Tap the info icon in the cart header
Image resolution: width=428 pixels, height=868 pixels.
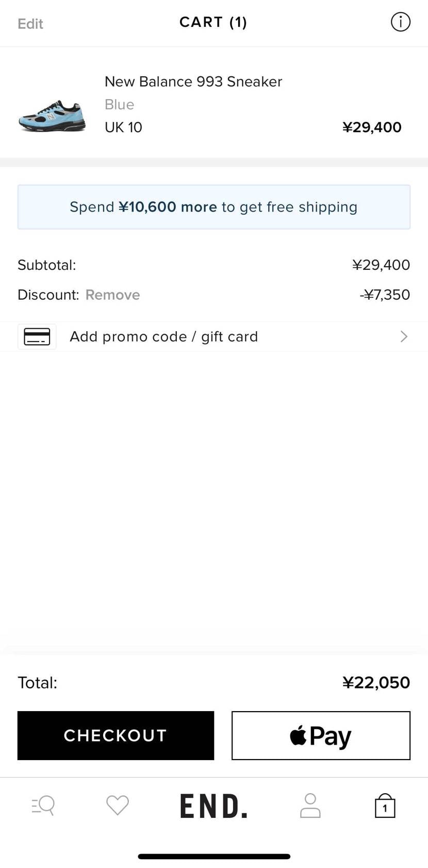pos(400,22)
